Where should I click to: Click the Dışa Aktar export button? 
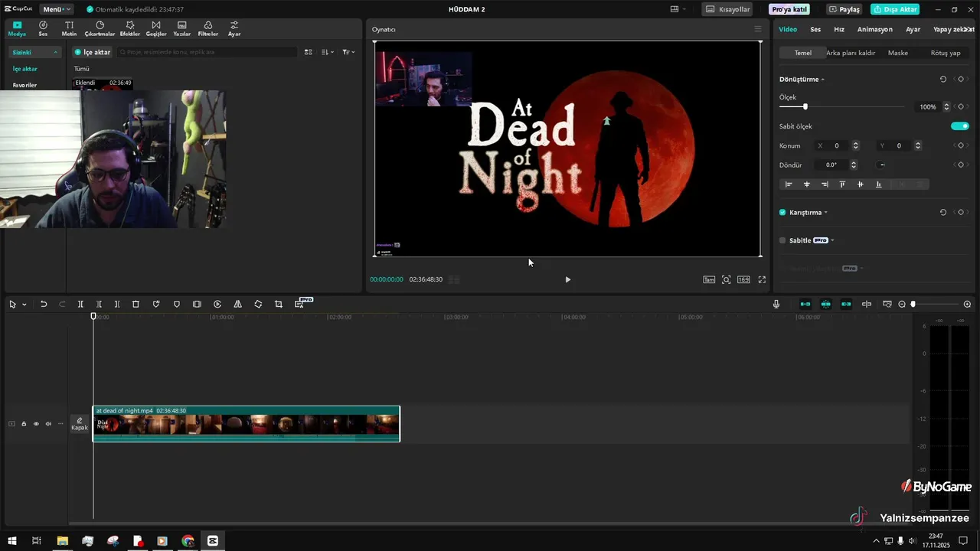tap(895, 9)
